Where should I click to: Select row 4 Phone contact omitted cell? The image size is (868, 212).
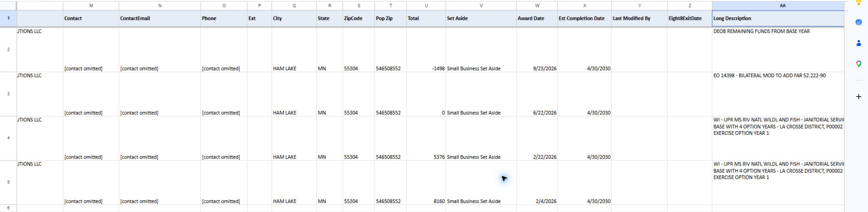pyautogui.click(x=224, y=138)
